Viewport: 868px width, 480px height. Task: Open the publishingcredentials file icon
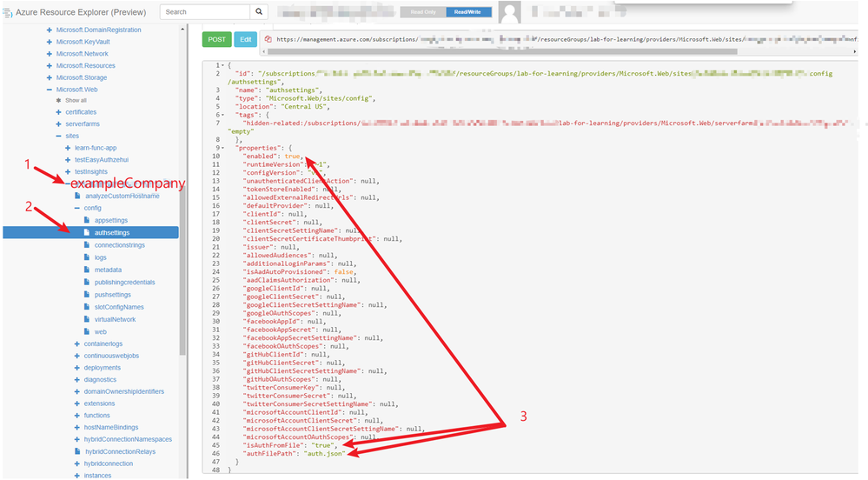tap(87, 282)
